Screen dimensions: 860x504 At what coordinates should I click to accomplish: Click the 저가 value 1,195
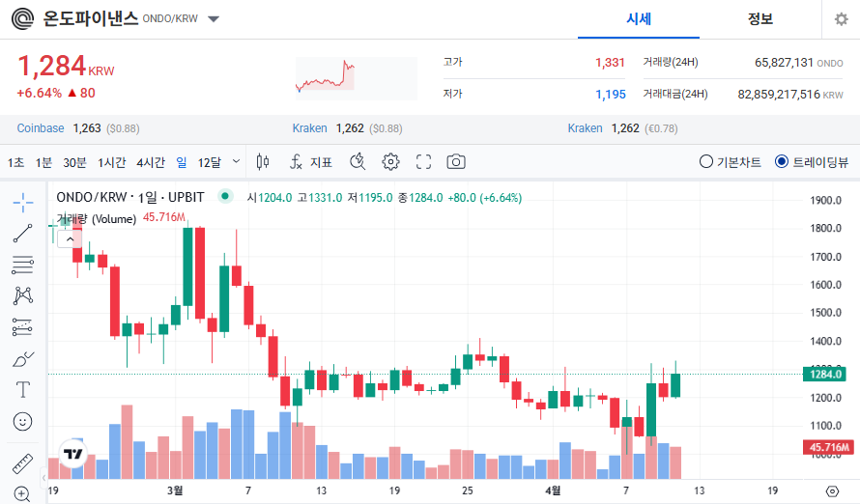click(x=611, y=95)
